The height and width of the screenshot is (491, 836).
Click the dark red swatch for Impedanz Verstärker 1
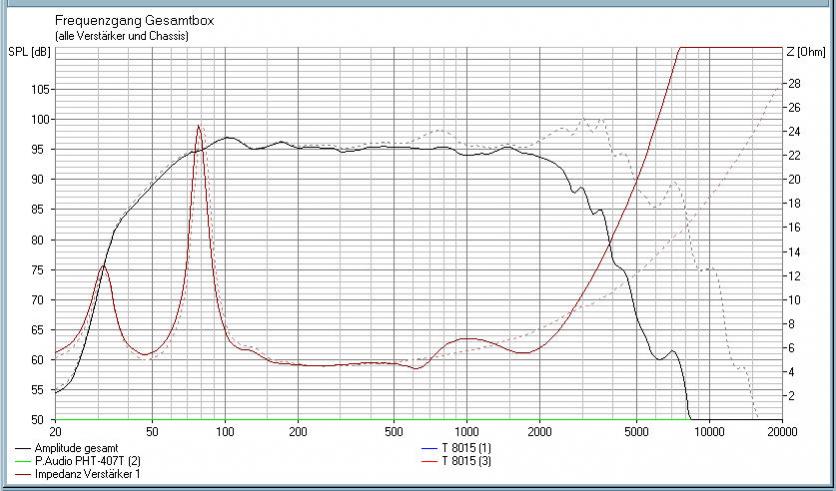pos(23,474)
